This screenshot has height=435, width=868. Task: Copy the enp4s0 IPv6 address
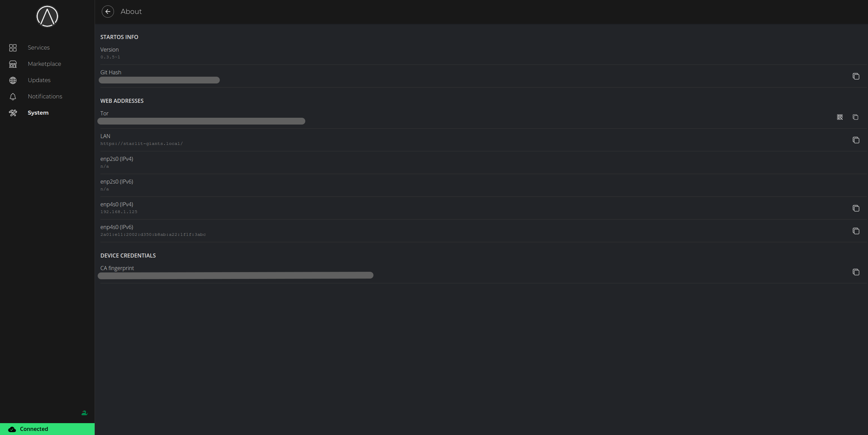856,231
